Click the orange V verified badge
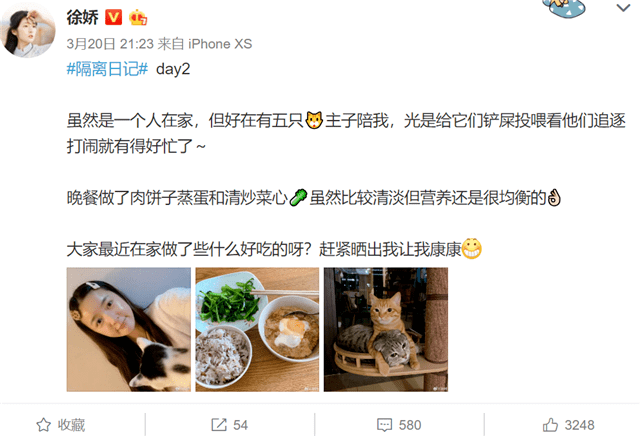The image size is (640, 436). [x=113, y=18]
